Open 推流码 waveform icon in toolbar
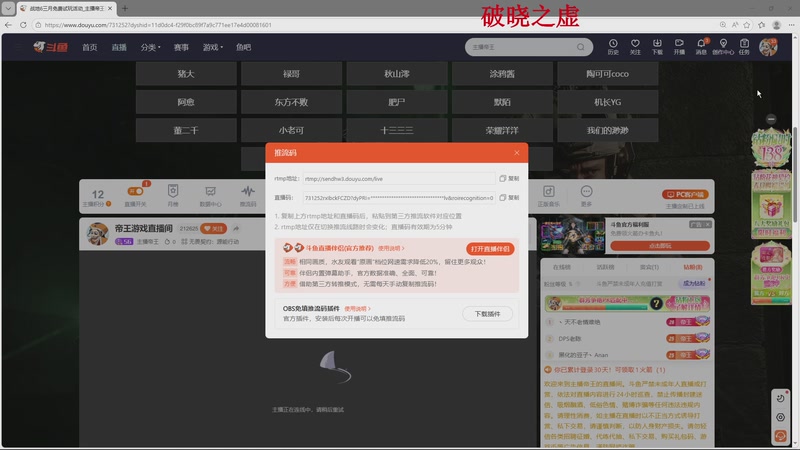Image resolution: width=800 pixels, height=450 pixels. pyautogui.click(x=248, y=195)
